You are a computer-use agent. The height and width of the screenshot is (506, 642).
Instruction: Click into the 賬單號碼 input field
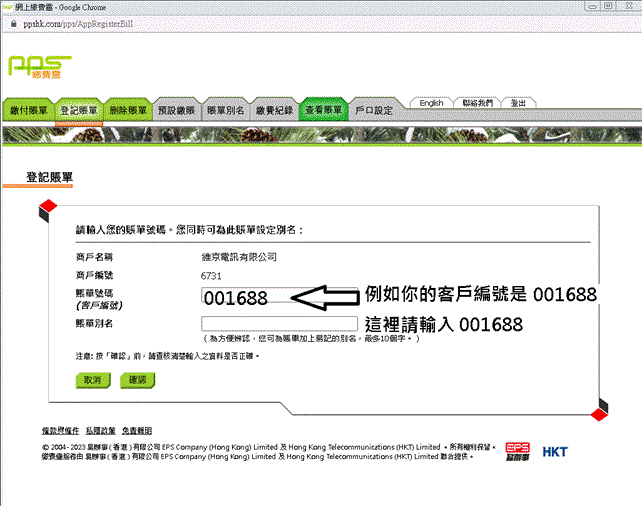pos(250,297)
